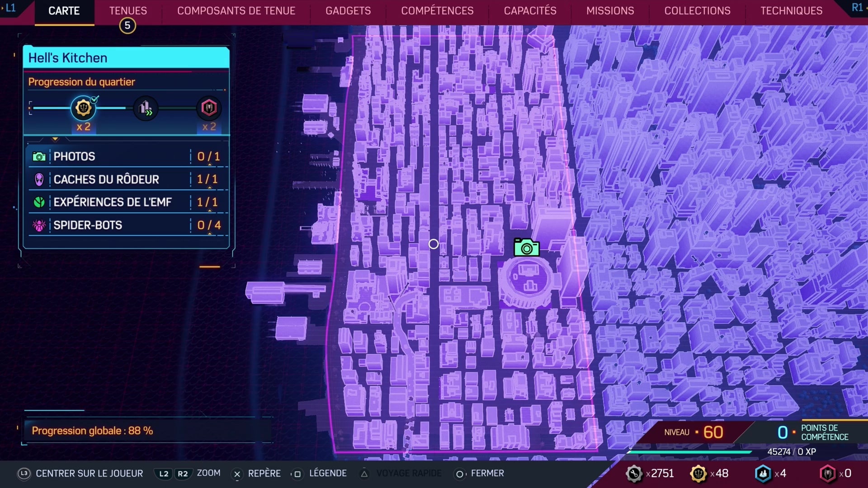Screen dimensions: 868x488
Task: Select the photo camera marker on map
Action: point(526,247)
